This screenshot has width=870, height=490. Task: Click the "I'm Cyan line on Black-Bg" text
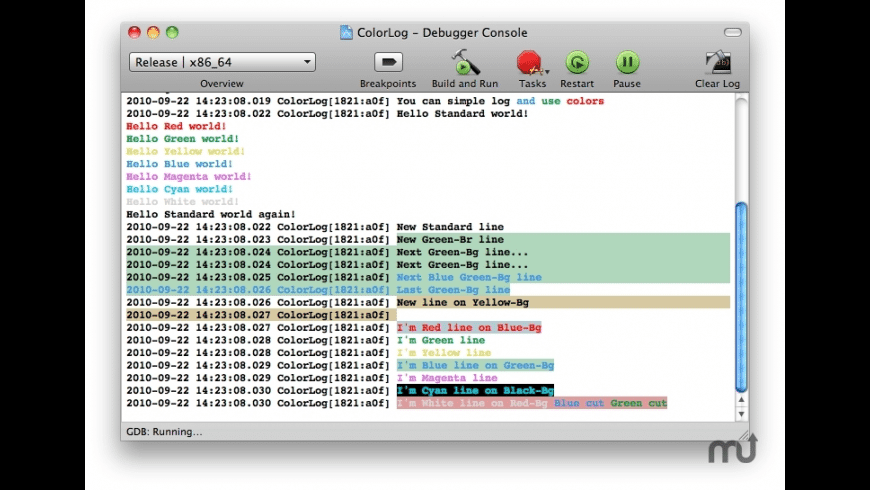(475, 390)
